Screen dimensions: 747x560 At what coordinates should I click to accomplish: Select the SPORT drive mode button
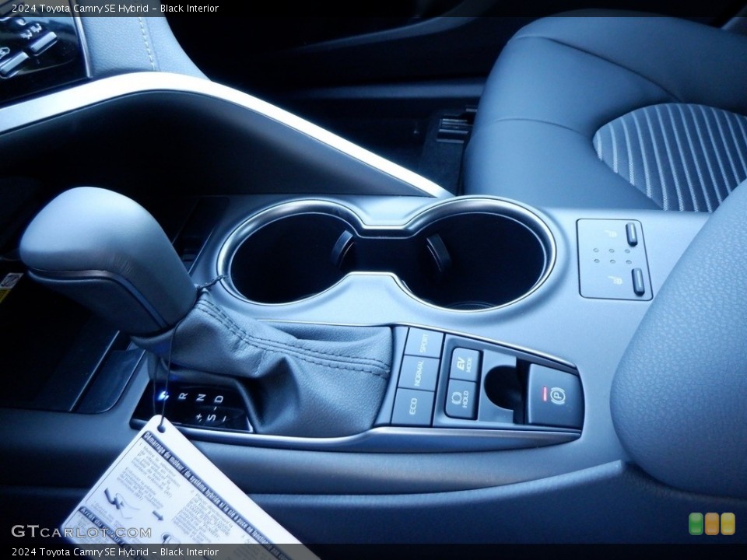(x=424, y=342)
